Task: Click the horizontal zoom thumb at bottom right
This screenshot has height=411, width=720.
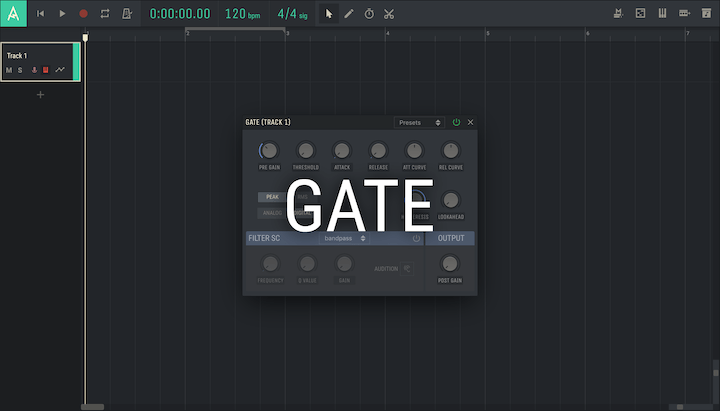Action: point(680,407)
